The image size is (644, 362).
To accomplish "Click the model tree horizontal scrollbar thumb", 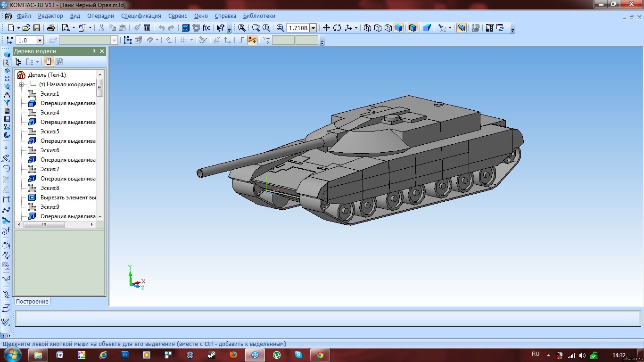I will point(44,225).
